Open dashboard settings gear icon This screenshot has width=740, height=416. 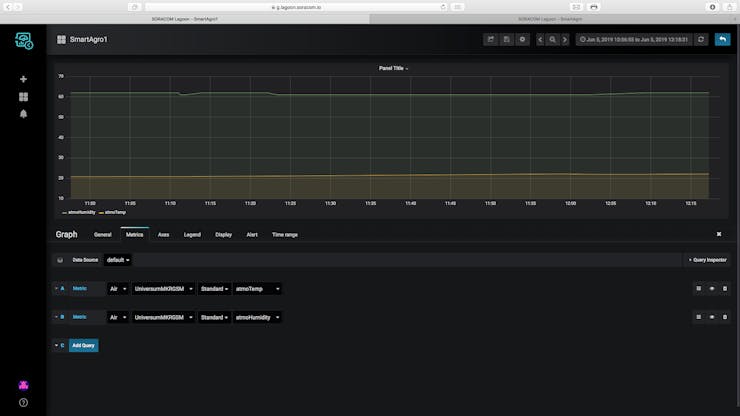522,40
